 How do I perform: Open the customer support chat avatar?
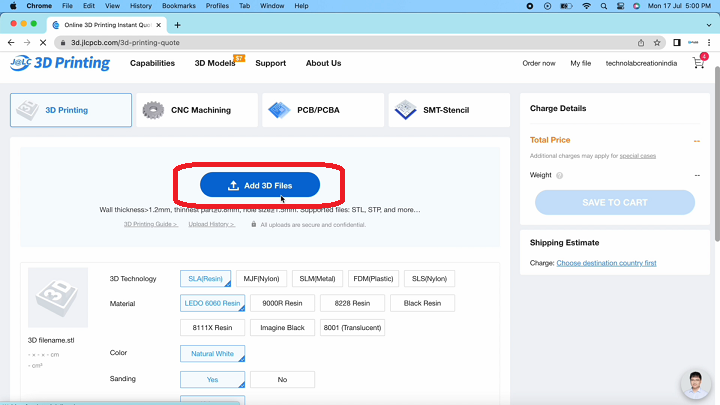tap(695, 384)
